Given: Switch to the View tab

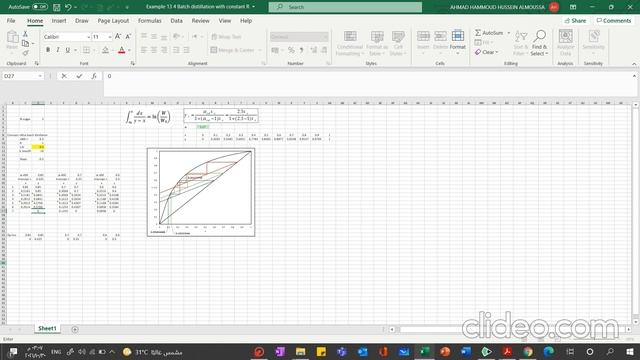Looking at the screenshot, I should 224,20.
